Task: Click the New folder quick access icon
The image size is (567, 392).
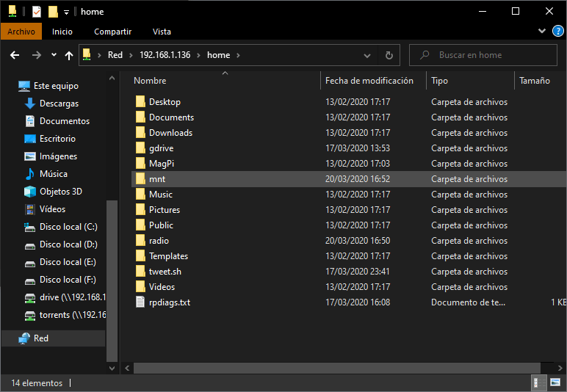Action: pyautogui.click(x=53, y=12)
